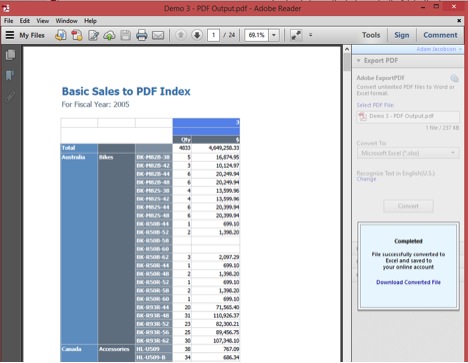The height and width of the screenshot is (363, 468).
Task: Open the Help menu
Action: pos(90,21)
